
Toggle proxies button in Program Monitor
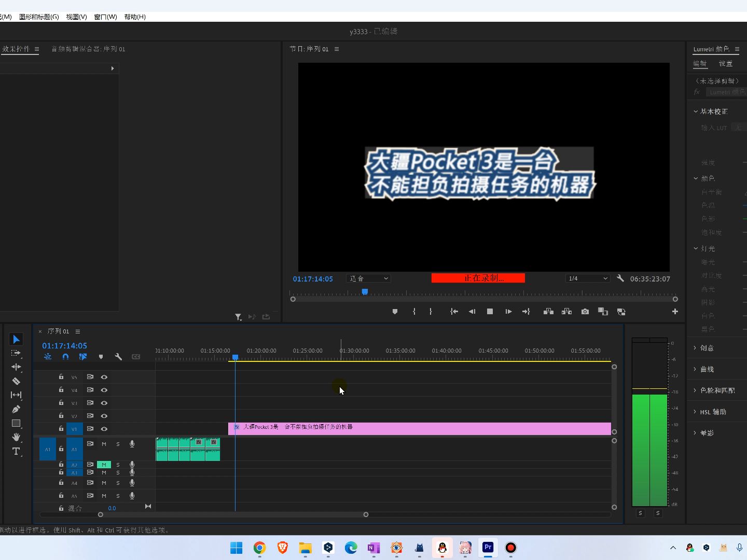[x=621, y=312]
